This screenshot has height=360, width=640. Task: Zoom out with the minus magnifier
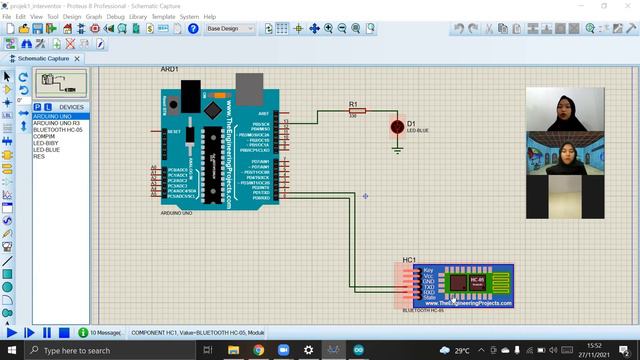pyautogui.click(x=342, y=29)
